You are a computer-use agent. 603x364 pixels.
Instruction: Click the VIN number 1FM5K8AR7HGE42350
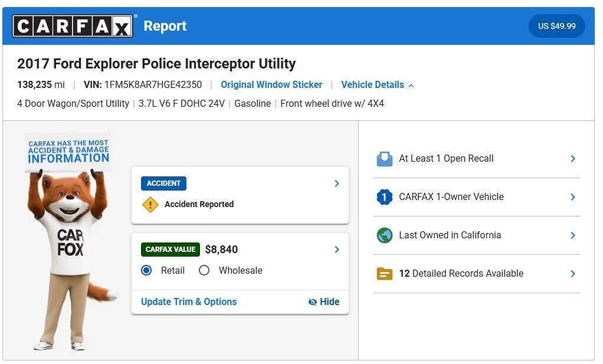153,85
